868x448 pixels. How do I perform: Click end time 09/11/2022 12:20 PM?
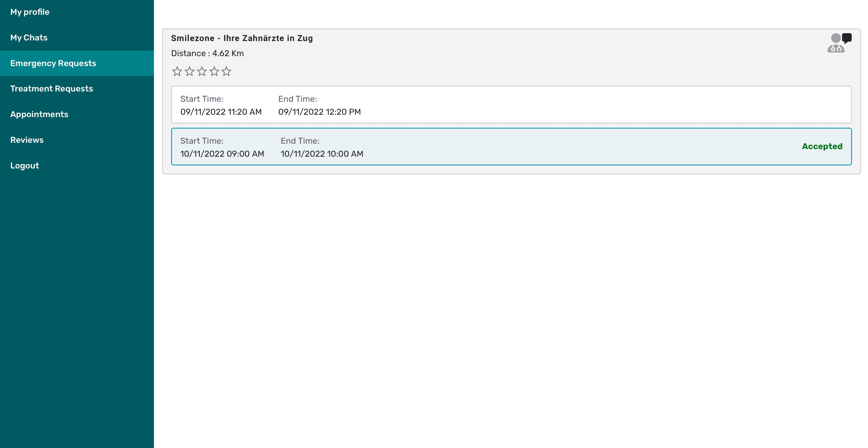click(x=319, y=112)
